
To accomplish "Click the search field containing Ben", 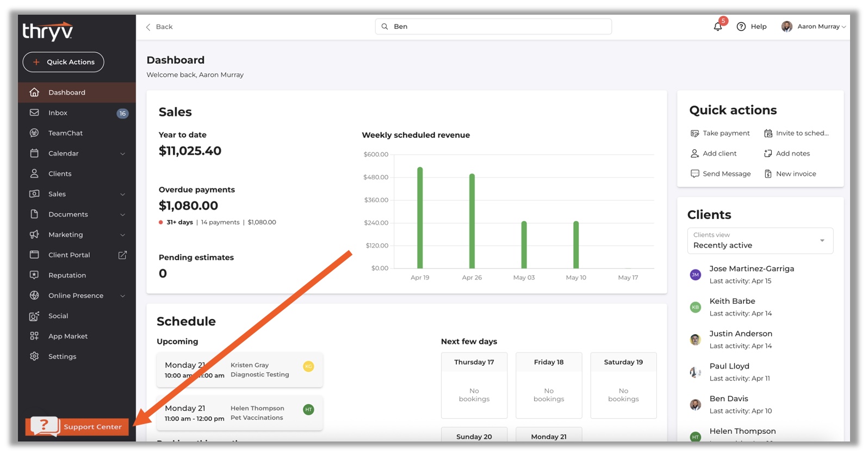I will 493,26.
